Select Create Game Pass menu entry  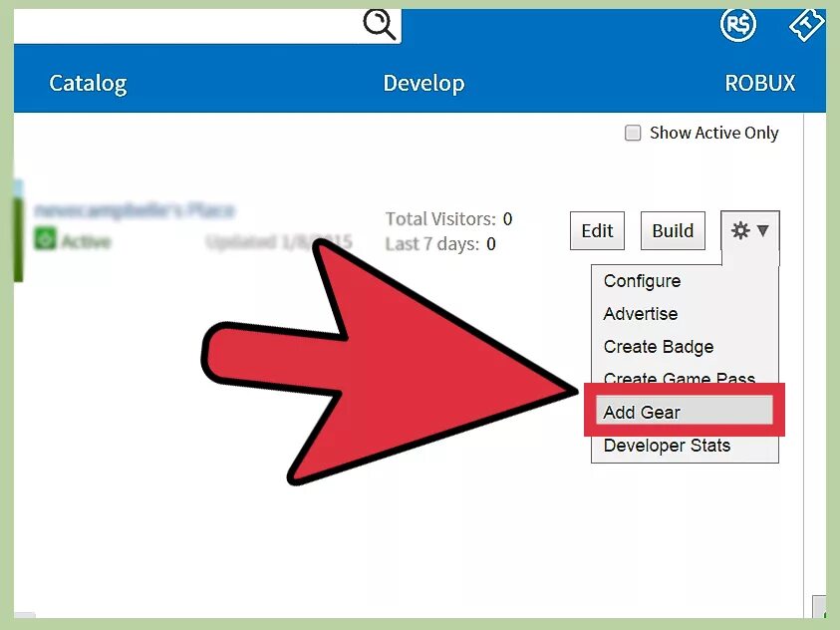pos(680,377)
